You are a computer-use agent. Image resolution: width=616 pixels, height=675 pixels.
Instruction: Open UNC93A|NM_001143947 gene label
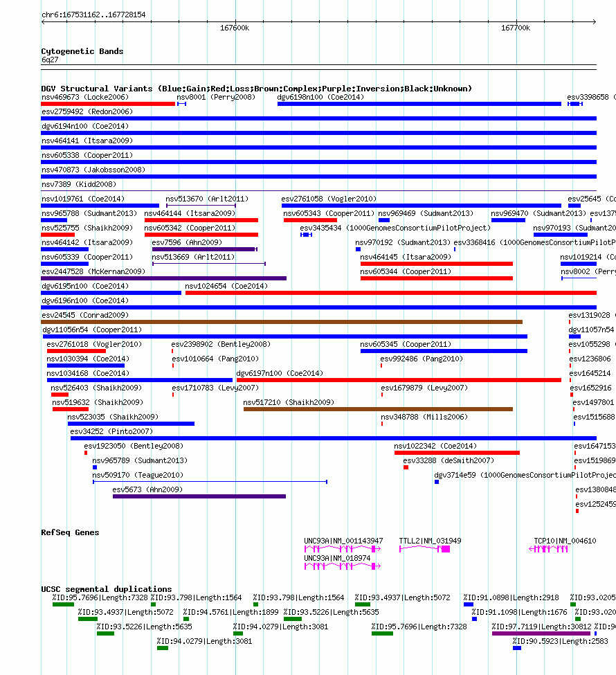tap(343, 541)
